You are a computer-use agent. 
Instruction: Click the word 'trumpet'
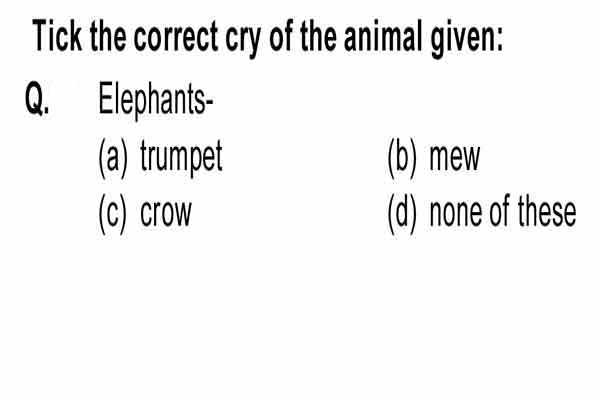pyautogui.click(x=181, y=158)
